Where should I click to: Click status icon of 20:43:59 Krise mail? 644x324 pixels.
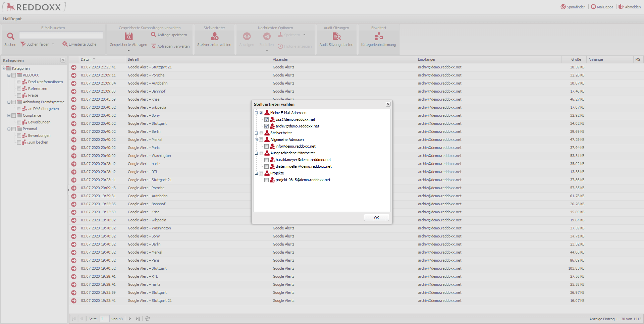click(74, 100)
